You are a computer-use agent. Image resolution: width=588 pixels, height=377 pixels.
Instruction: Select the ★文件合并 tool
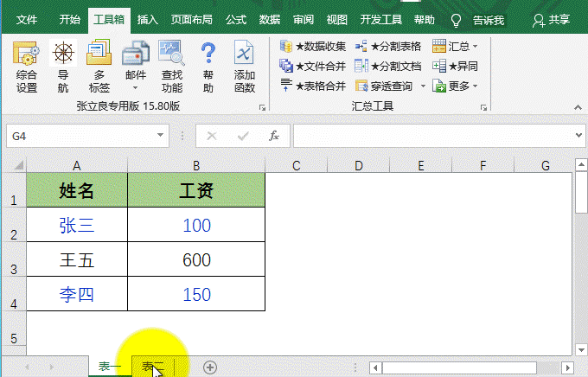(313, 66)
